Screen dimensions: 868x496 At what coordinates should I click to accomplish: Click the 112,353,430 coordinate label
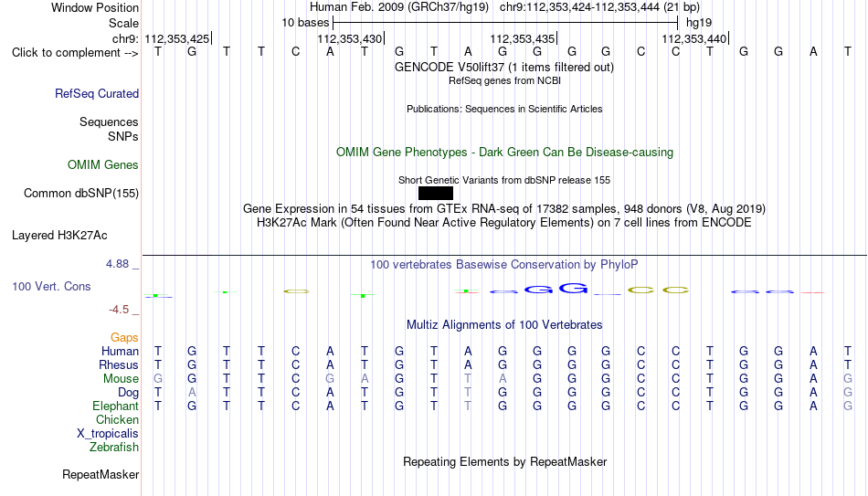pyautogui.click(x=350, y=38)
